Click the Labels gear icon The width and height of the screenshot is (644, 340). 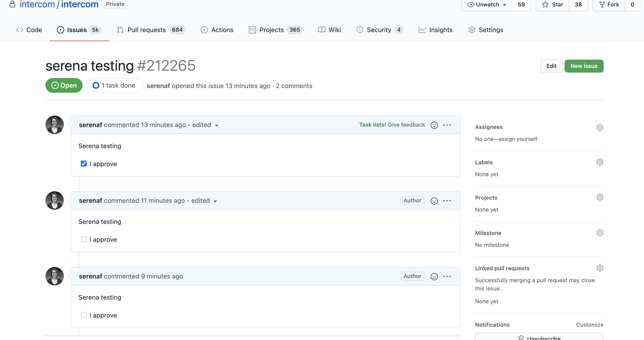(600, 162)
